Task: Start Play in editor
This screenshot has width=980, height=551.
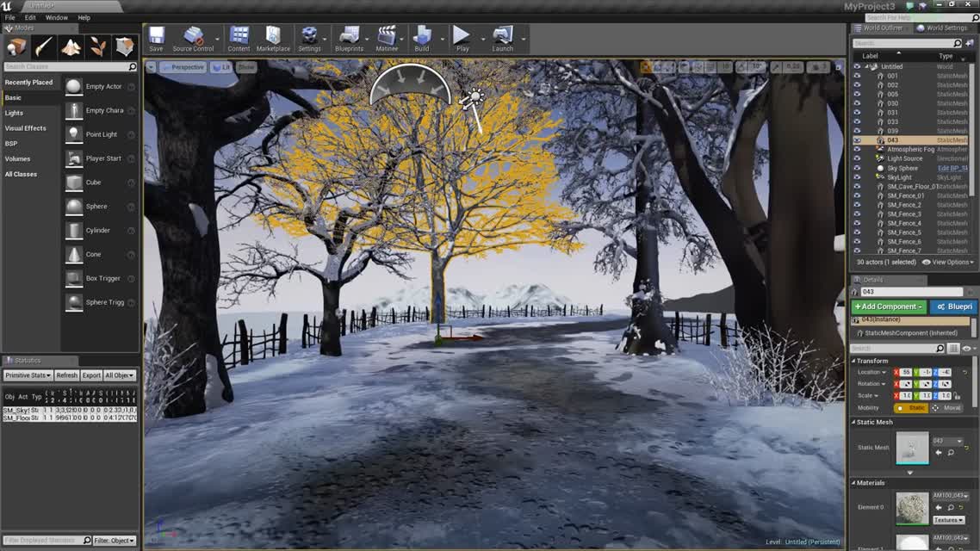Action: pyautogui.click(x=462, y=39)
